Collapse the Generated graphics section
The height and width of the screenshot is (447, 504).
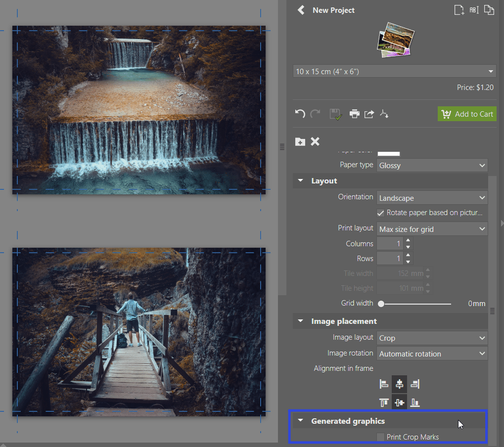point(301,421)
